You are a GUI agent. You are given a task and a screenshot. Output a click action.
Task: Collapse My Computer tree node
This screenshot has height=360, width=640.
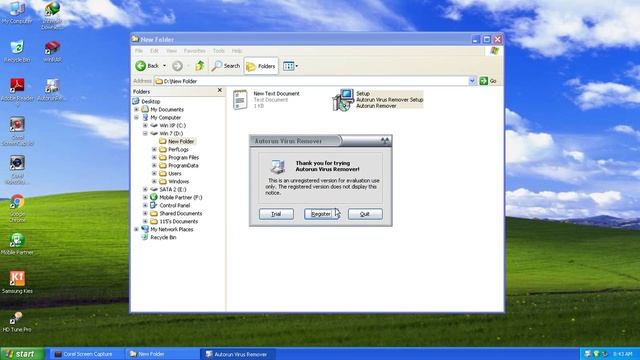click(137, 118)
